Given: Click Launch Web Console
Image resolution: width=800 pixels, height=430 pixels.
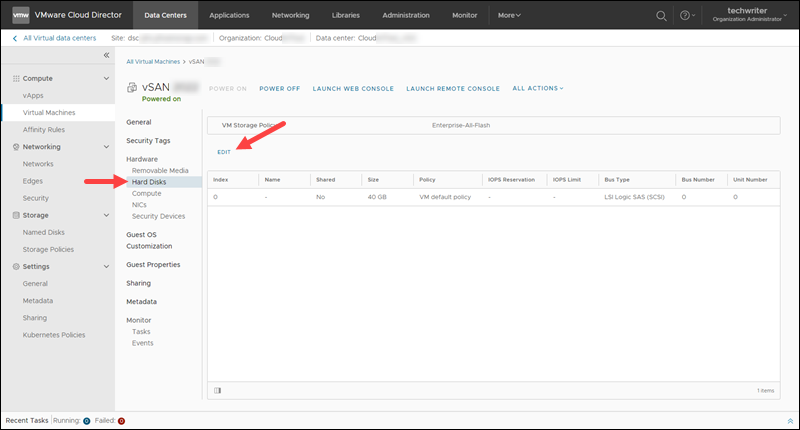Looking at the screenshot, I should (x=353, y=89).
